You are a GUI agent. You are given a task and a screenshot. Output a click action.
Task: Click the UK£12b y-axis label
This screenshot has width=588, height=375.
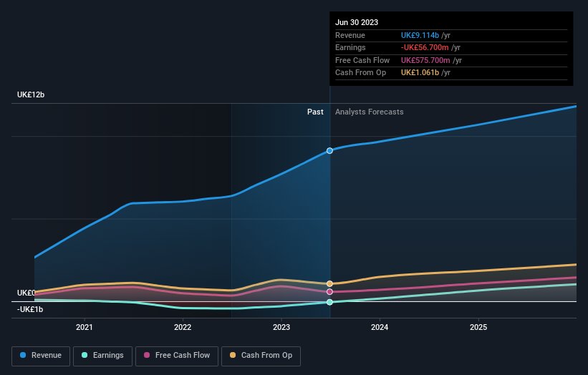[x=31, y=94]
